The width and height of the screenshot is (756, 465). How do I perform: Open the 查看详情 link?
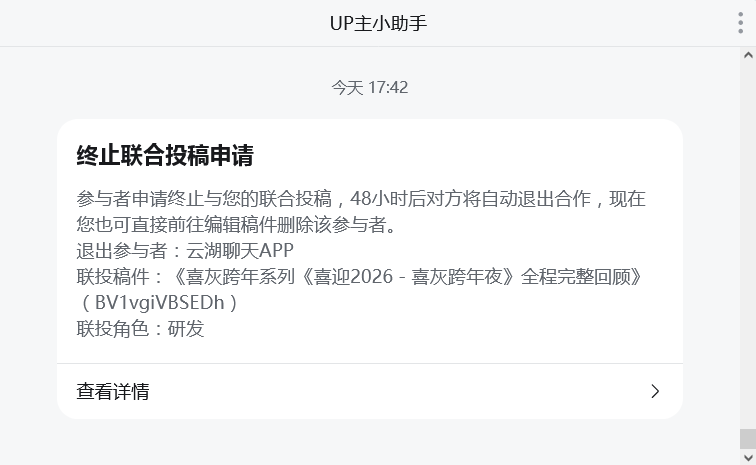pos(370,391)
